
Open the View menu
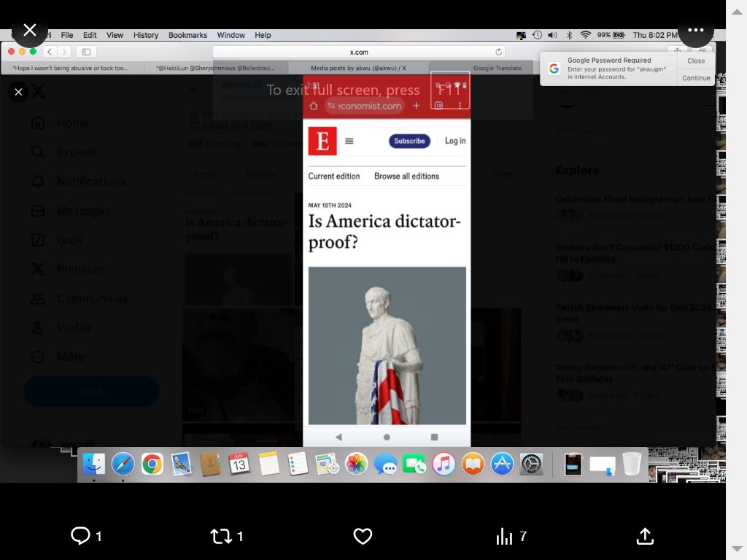click(115, 35)
